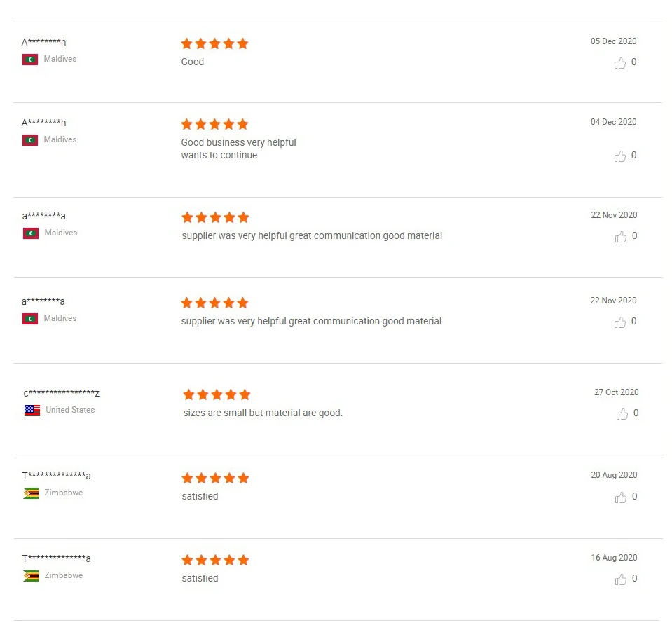Image resolution: width=672 pixels, height=632 pixels.
Task: Click the "05 Dec 2020" date label
Action: 613,41
